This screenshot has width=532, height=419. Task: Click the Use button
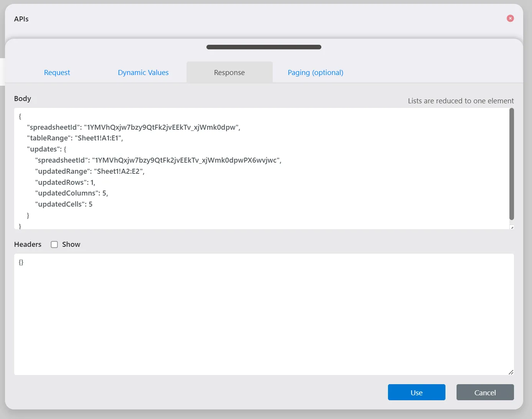tap(417, 392)
